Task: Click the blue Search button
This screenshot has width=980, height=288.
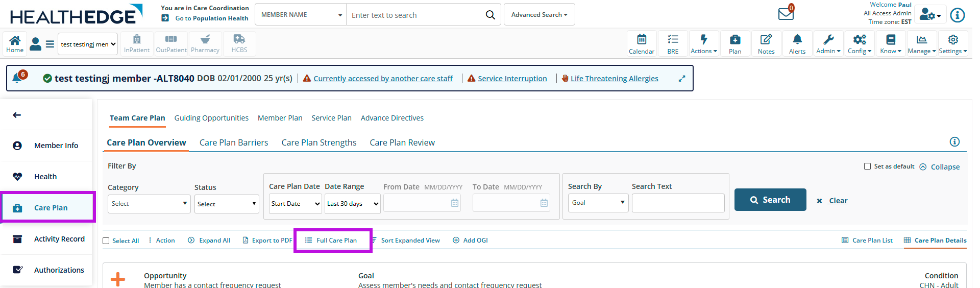Action: pyautogui.click(x=770, y=200)
